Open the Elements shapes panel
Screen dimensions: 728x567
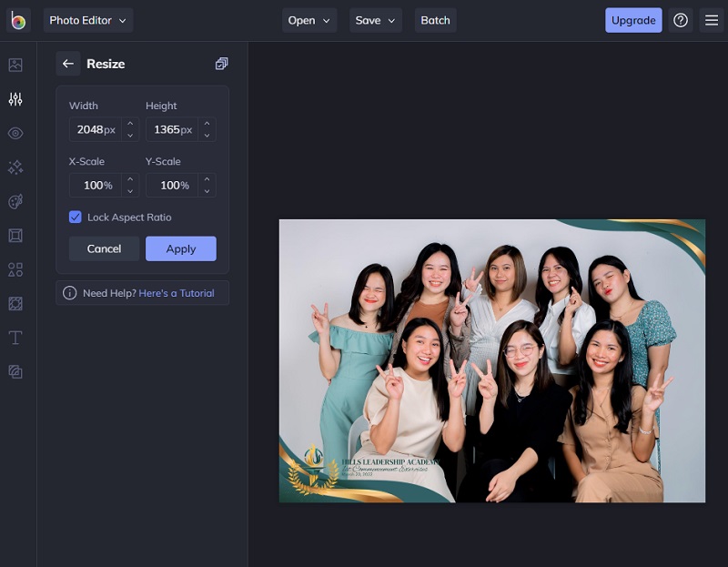[15, 269]
